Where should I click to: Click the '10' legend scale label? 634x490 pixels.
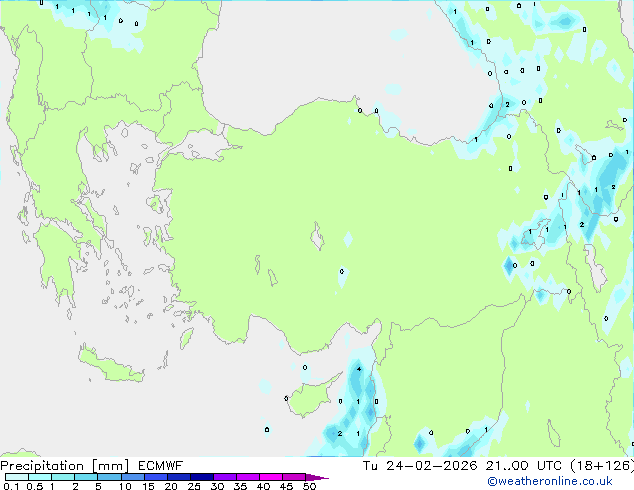coord(125,486)
